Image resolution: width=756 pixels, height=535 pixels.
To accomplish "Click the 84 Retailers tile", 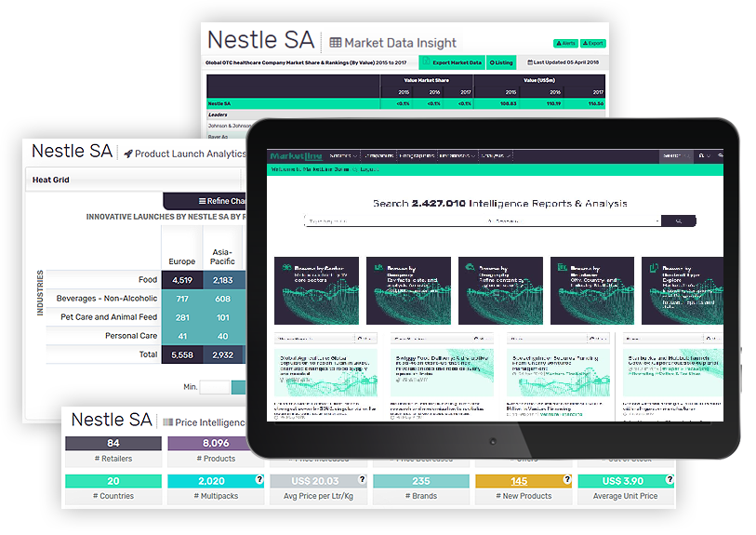I will 113,451.
